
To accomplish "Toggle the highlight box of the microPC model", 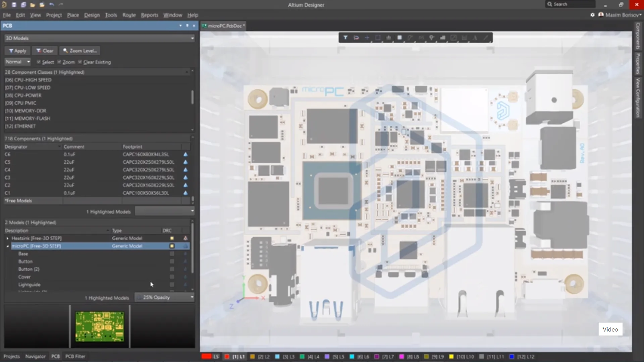I will pyautogui.click(x=172, y=246).
